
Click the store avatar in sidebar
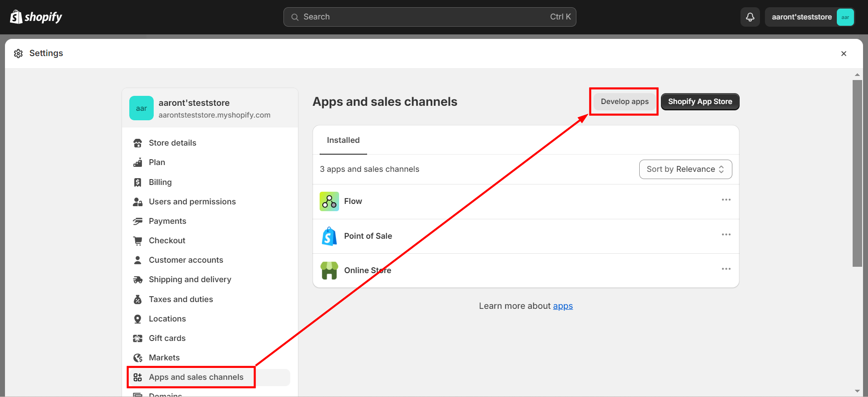142,108
